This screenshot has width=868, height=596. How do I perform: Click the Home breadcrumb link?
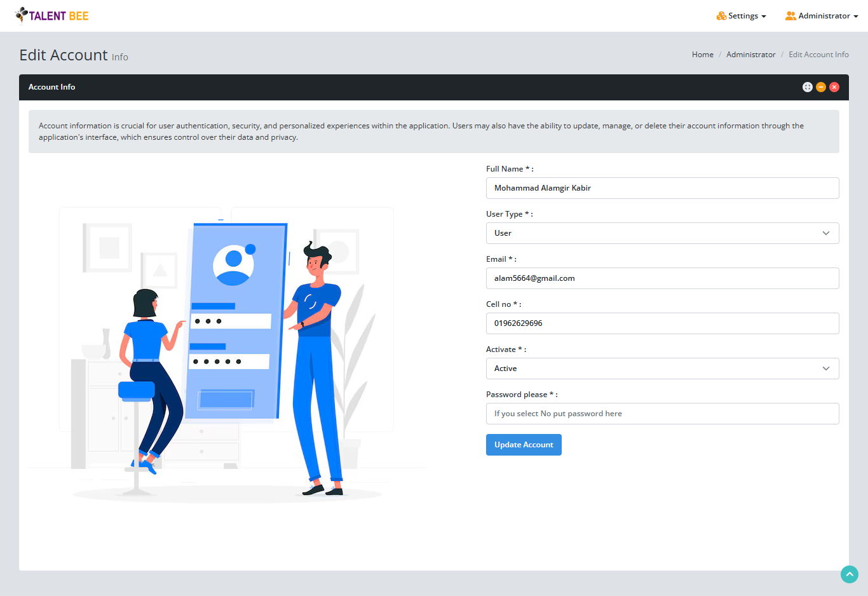[702, 55]
